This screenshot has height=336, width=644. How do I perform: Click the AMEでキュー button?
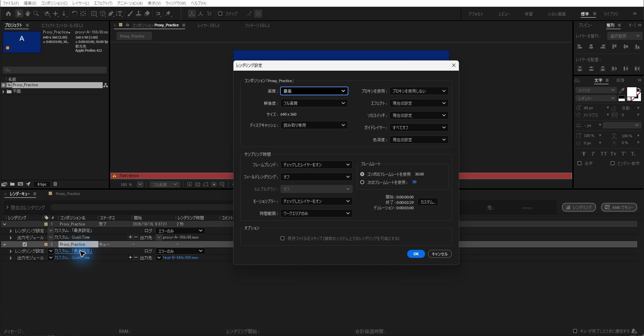(x=619, y=207)
